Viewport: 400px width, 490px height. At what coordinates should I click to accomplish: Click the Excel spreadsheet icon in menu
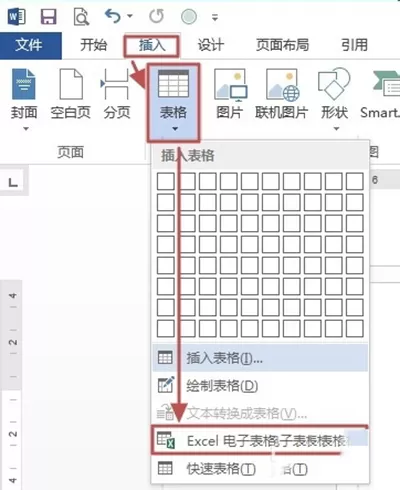point(166,440)
